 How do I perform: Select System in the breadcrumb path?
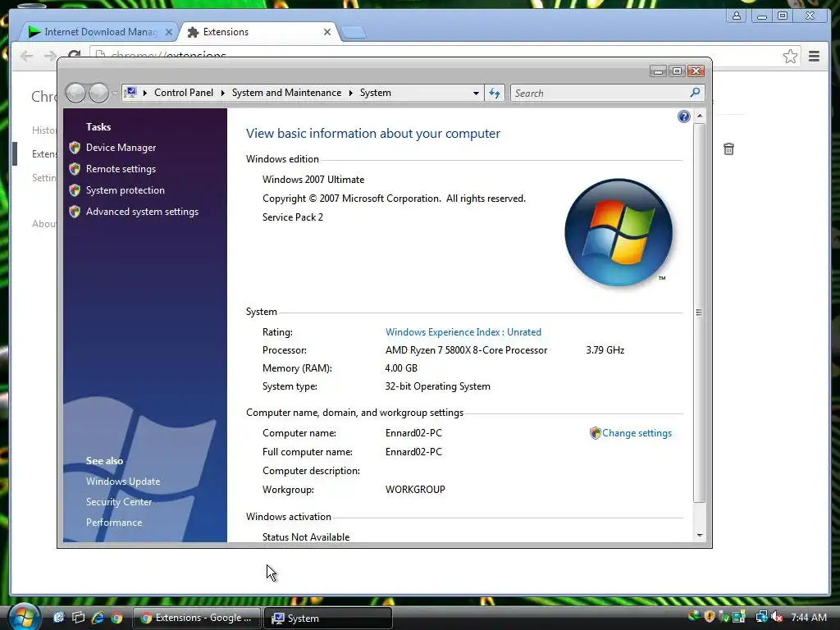tap(375, 93)
